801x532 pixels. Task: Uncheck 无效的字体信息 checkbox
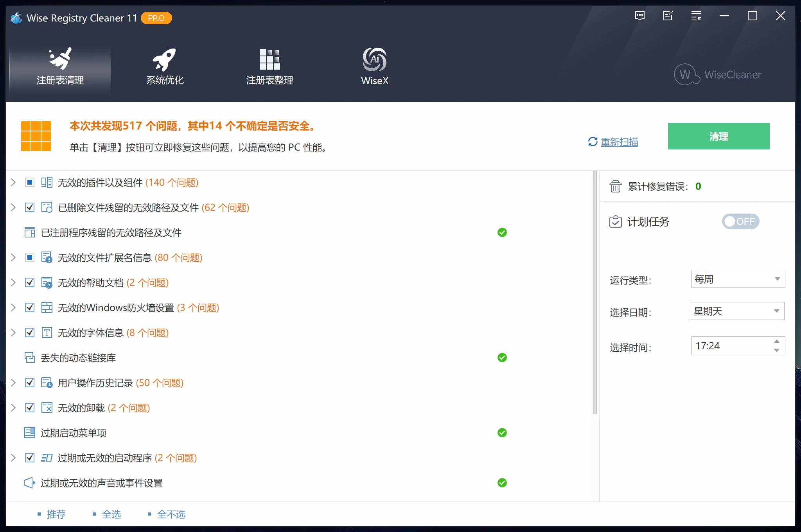coord(30,332)
